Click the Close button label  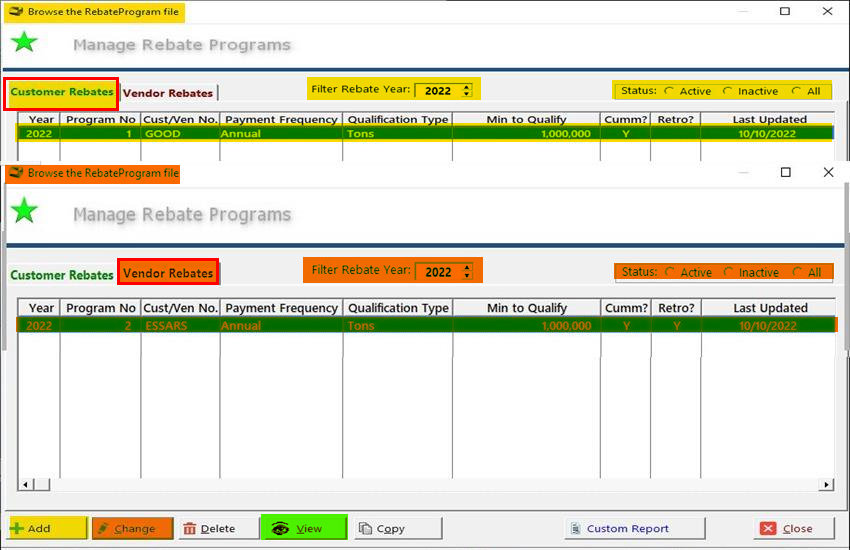tap(797, 528)
